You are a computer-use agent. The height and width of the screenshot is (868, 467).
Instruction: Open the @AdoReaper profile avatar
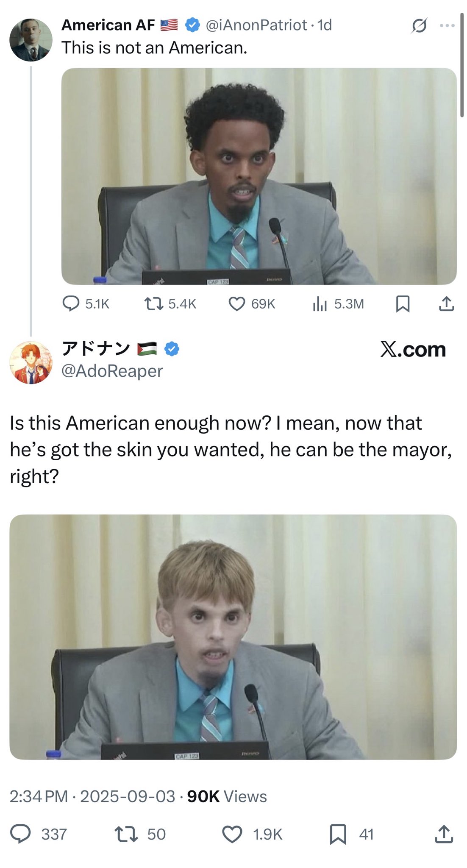(x=31, y=363)
